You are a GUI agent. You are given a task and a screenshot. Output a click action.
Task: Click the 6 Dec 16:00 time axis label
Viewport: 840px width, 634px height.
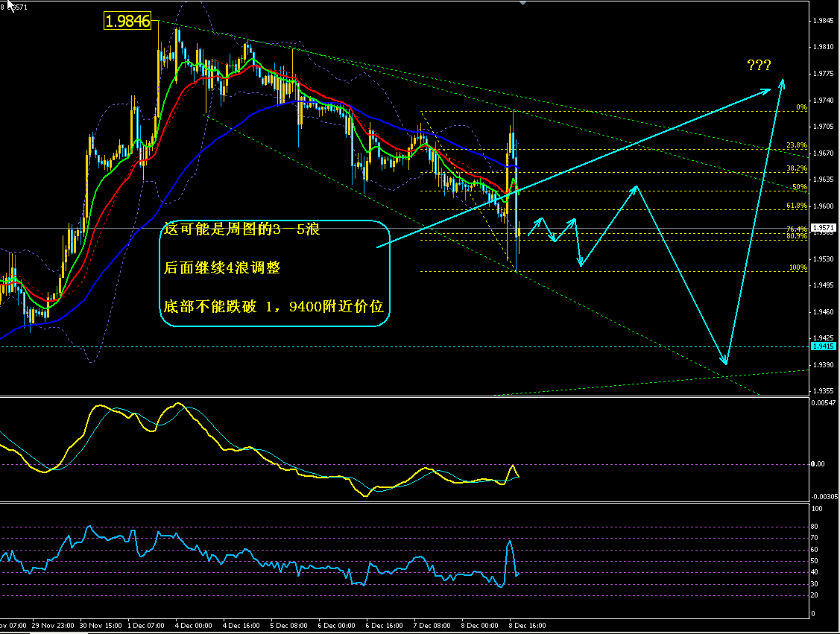pos(384,626)
